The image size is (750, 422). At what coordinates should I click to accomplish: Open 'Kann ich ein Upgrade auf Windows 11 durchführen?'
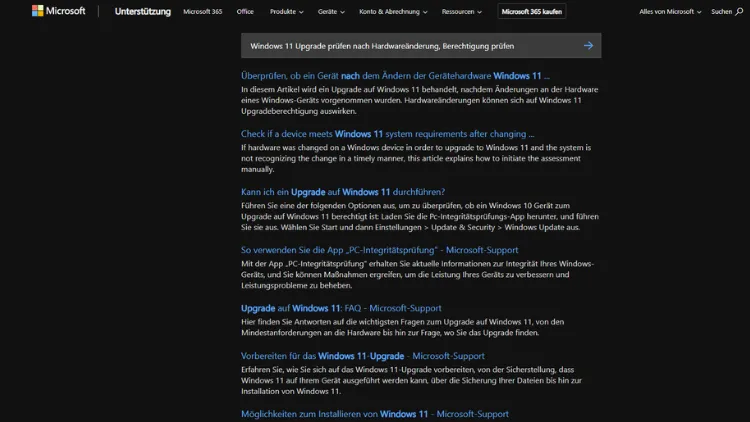343,192
